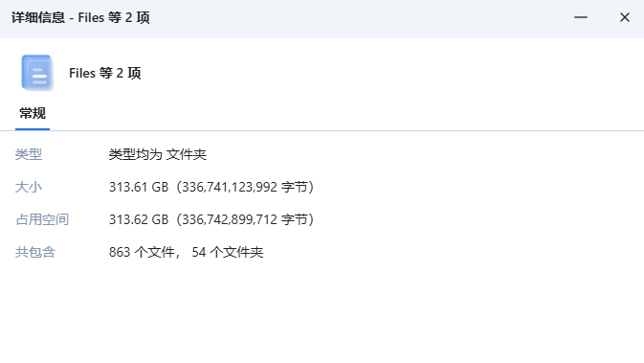Click empty title bar area beside minimize
The image size is (644, 363).
coord(362,17)
